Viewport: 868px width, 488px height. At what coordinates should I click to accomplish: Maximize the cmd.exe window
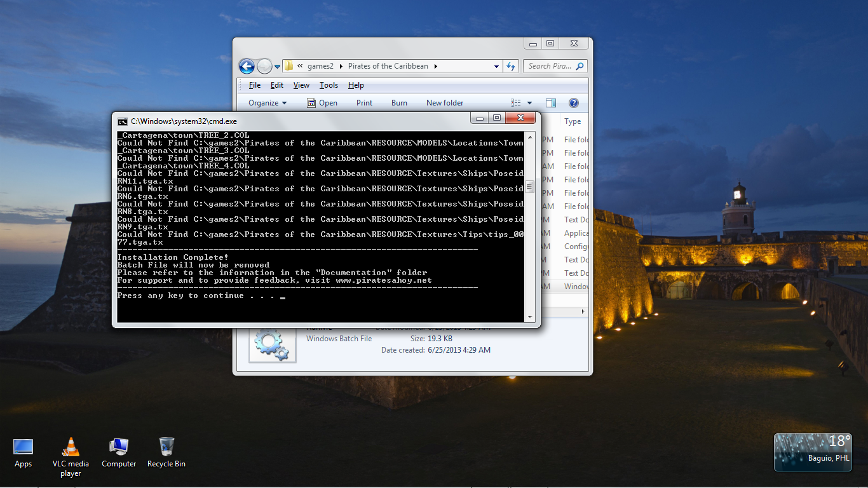click(x=497, y=118)
